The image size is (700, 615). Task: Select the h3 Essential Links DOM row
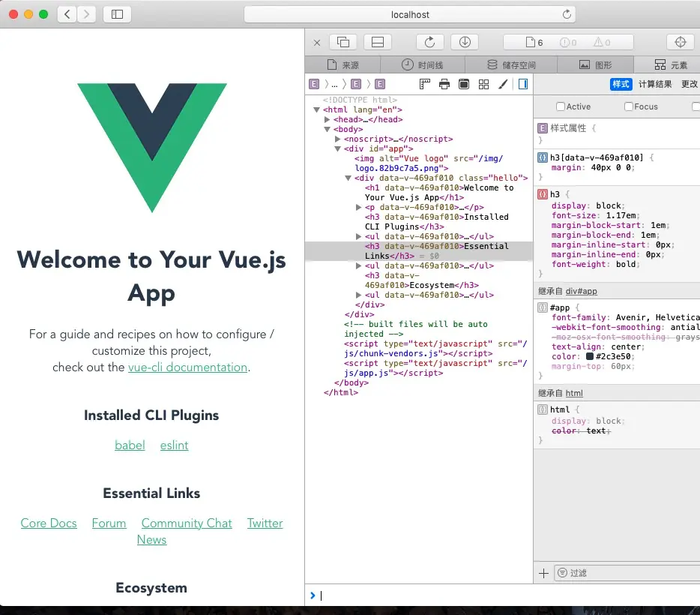pos(419,251)
